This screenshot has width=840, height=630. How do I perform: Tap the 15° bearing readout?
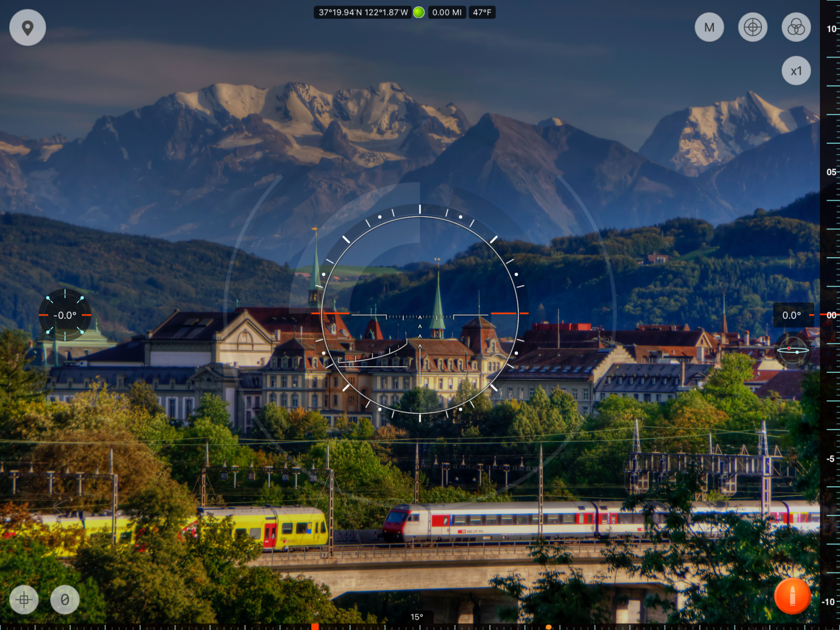[x=417, y=617]
